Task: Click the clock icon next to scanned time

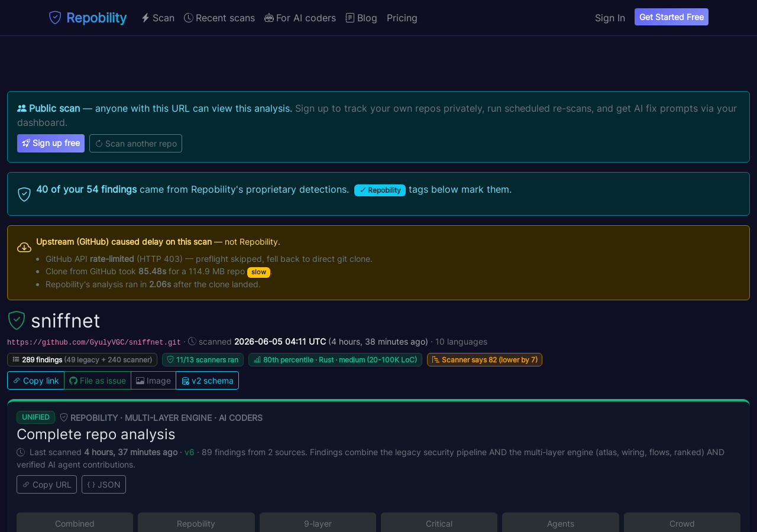Action: point(192,341)
